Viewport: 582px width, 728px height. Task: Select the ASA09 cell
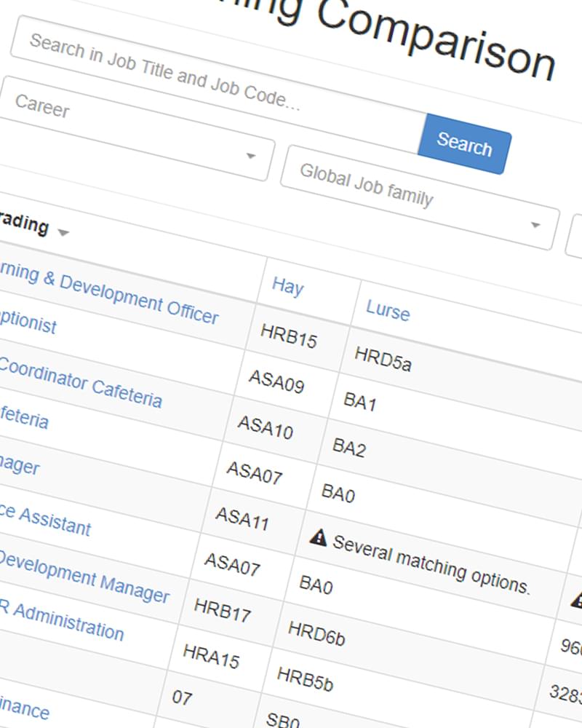277,381
